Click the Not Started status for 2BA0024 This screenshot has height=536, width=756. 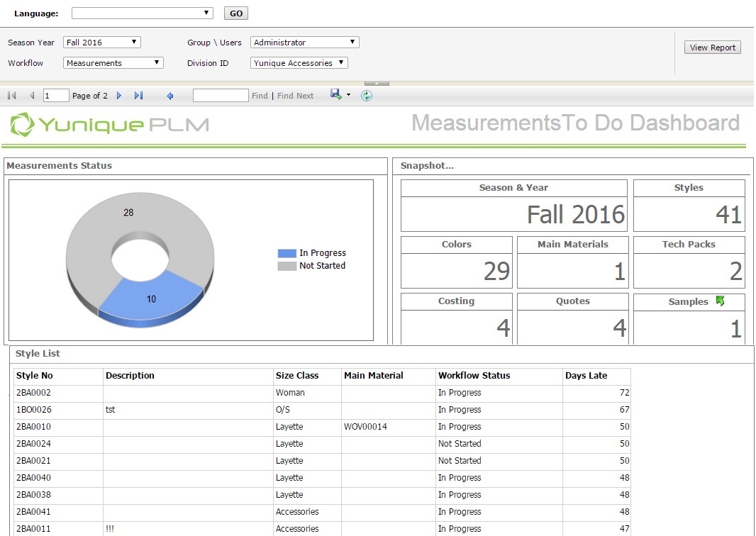(460, 443)
